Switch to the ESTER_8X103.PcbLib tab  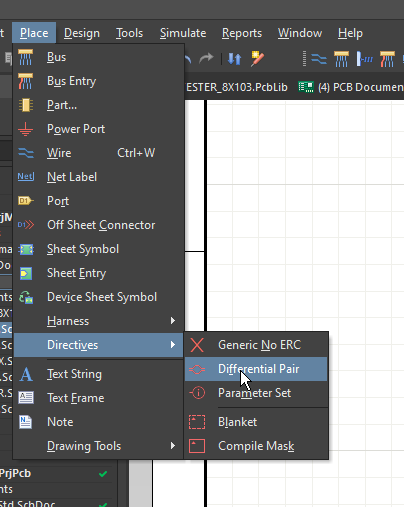[237, 87]
